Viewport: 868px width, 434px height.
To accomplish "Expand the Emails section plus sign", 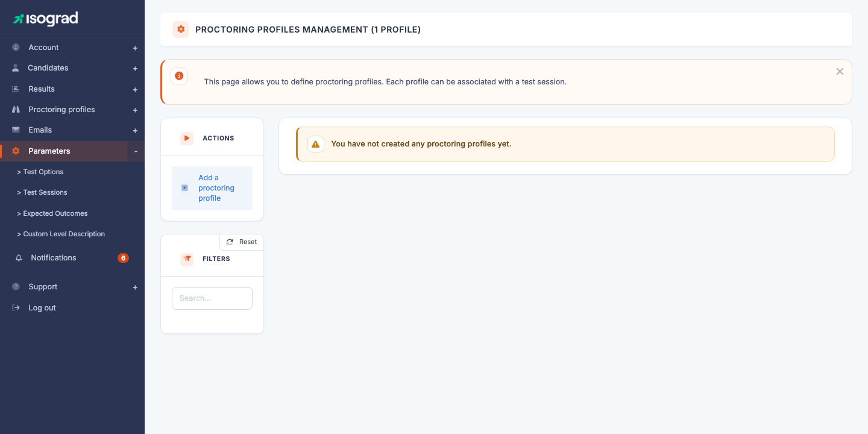I will coord(135,131).
